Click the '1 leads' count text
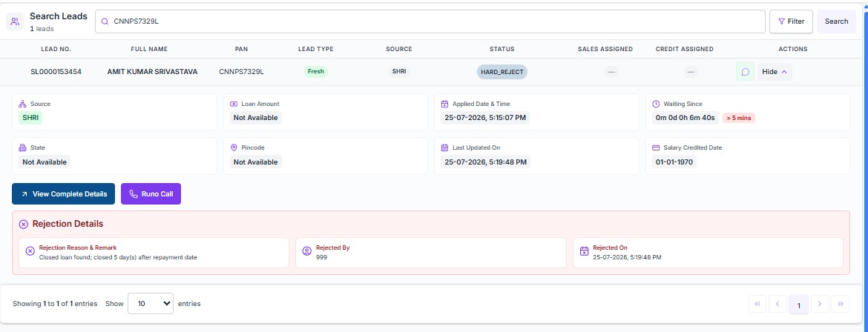Image resolution: width=868 pixels, height=332 pixels. (42, 29)
